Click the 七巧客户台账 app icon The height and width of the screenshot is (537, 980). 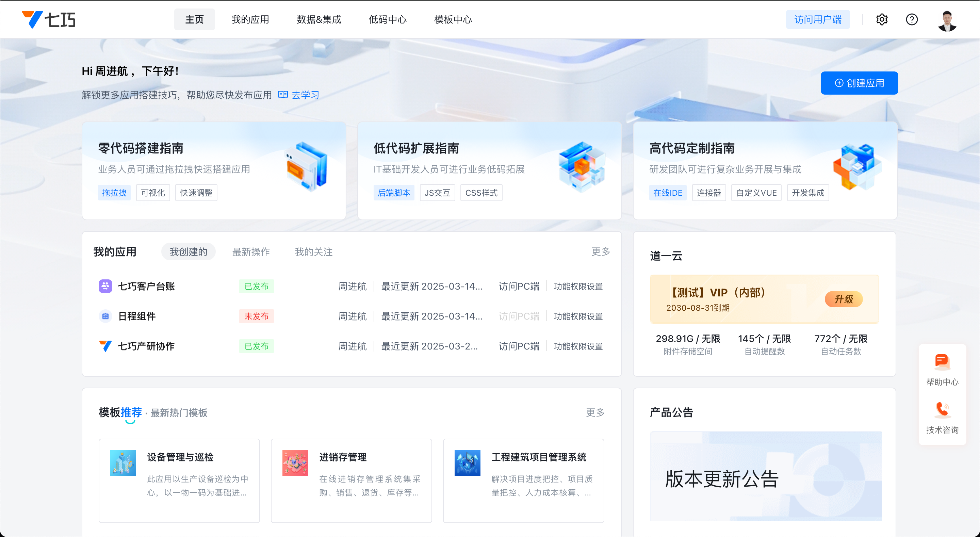pyautogui.click(x=105, y=286)
